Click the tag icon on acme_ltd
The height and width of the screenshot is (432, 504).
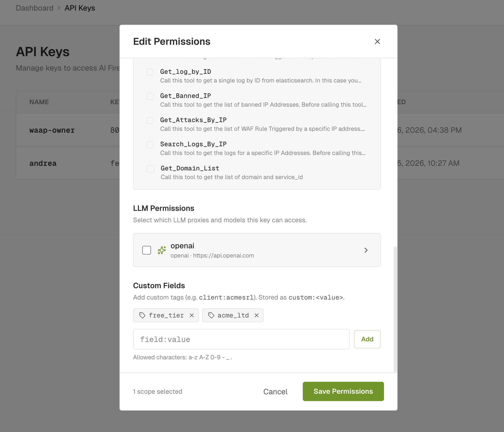pos(211,315)
